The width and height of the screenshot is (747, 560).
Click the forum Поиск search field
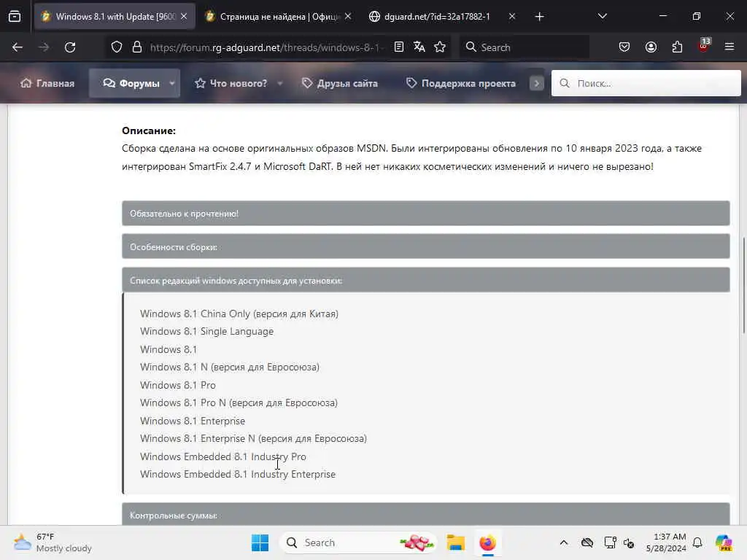646,83
